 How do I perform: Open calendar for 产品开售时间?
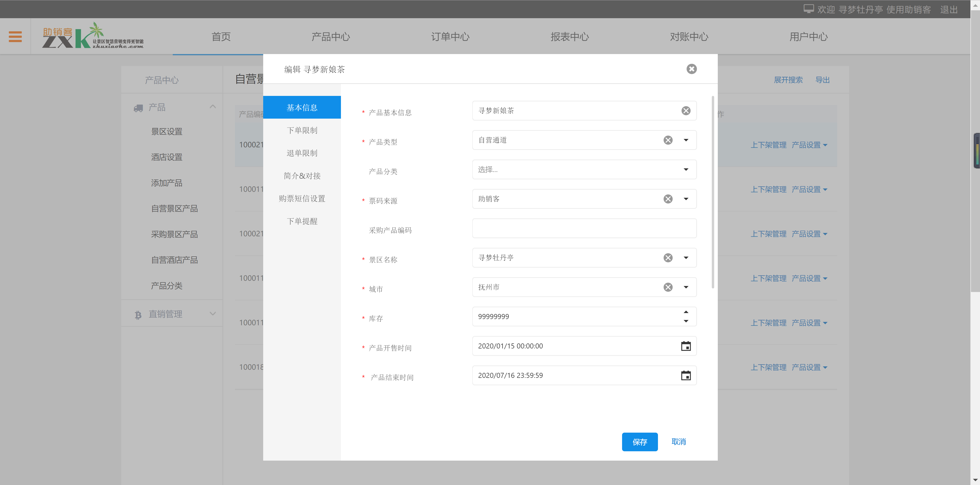[x=685, y=346]
